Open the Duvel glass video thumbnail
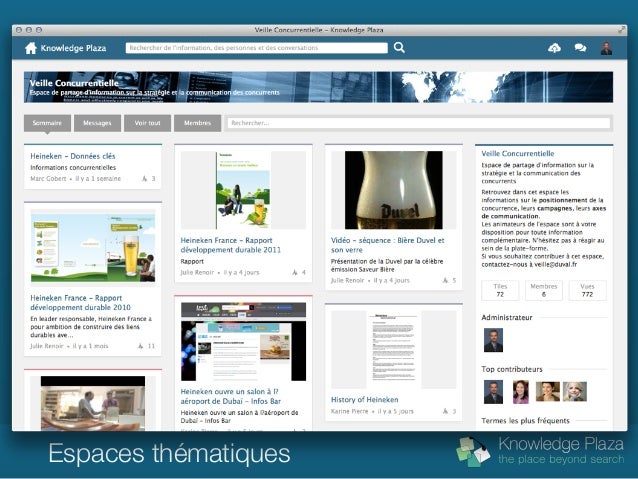 click(x=394, y=190)
